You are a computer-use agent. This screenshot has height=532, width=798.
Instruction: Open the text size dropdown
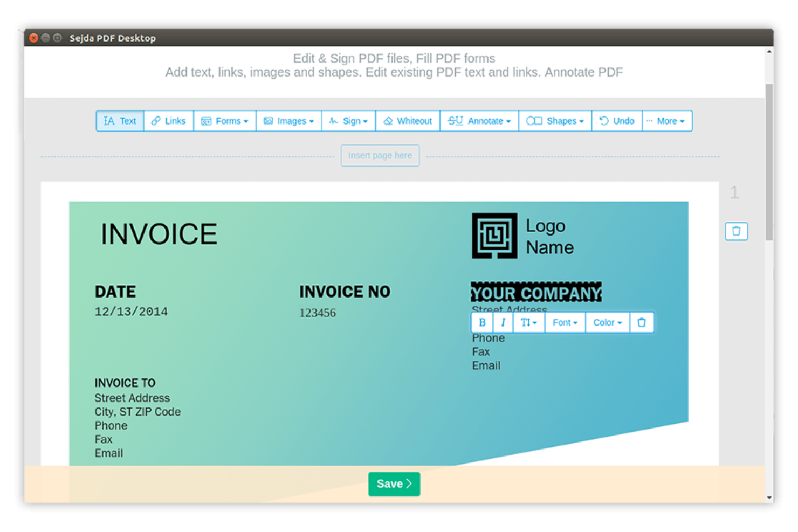coord(528,322)
